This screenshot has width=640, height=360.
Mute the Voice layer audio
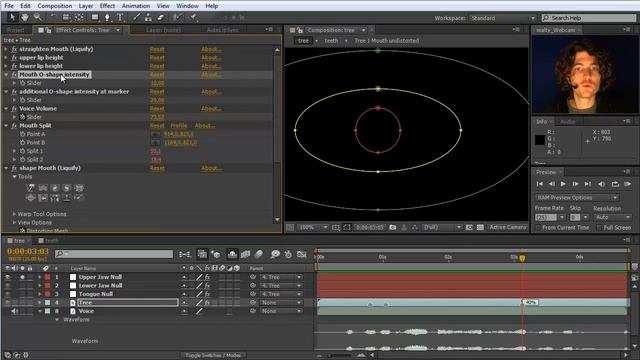pyautogui.click(x=15, y=311)
